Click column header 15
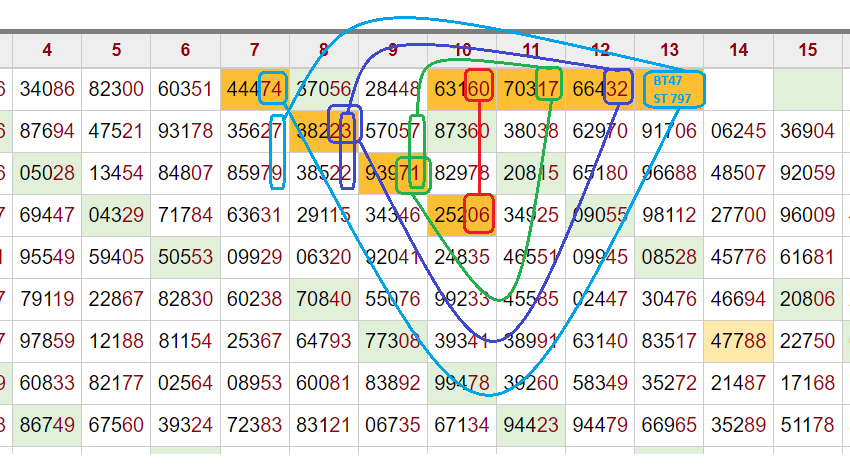 point(807,48)
